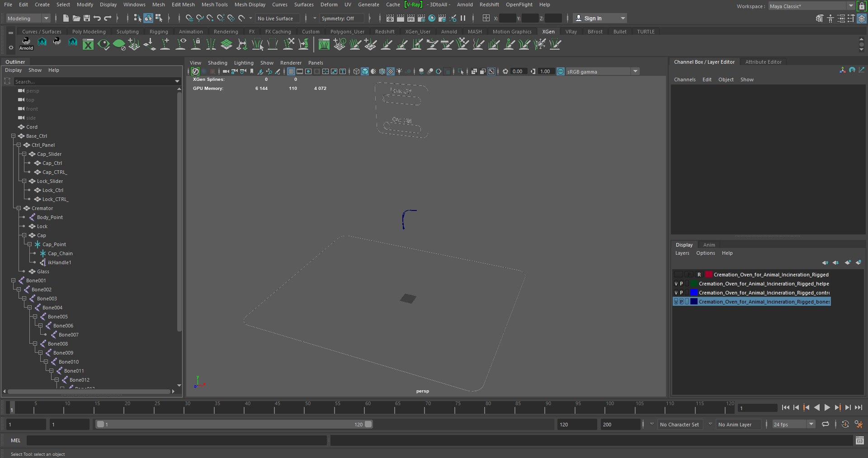Click the move layer down icon
868x458 pixels.
click(x=836, y=262)
